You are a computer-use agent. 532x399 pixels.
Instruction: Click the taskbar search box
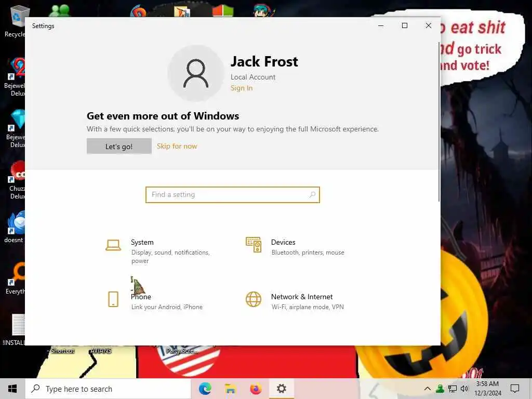(108, 389)
